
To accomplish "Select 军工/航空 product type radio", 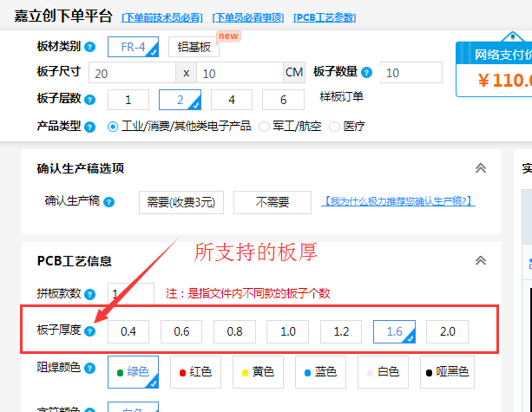I will pos(265,127).
